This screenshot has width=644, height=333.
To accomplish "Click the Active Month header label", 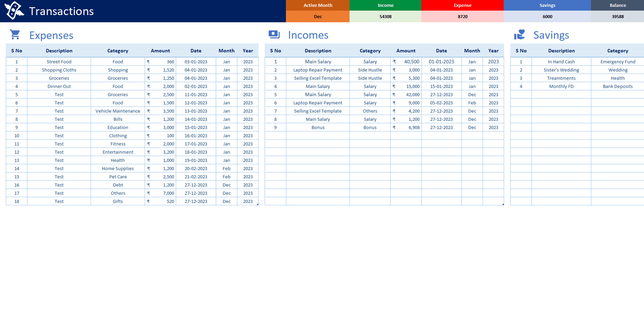I will click(318, 6).
